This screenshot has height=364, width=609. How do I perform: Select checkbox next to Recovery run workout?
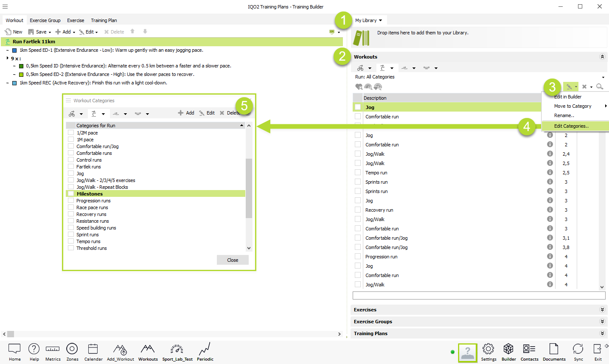pos(358,210)
